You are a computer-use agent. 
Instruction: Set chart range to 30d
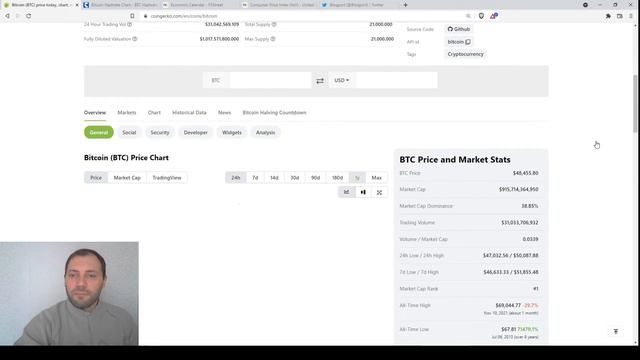click(x=295, y=178)
